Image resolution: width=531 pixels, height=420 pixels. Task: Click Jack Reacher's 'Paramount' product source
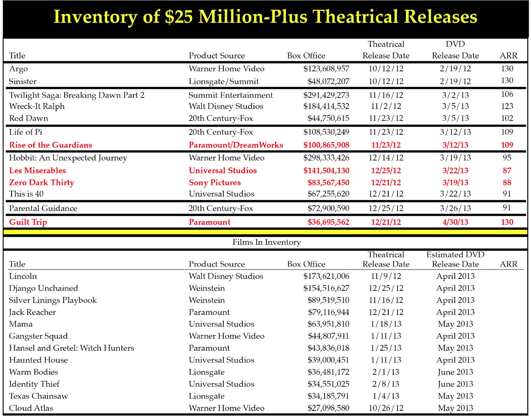coord(209,312)
